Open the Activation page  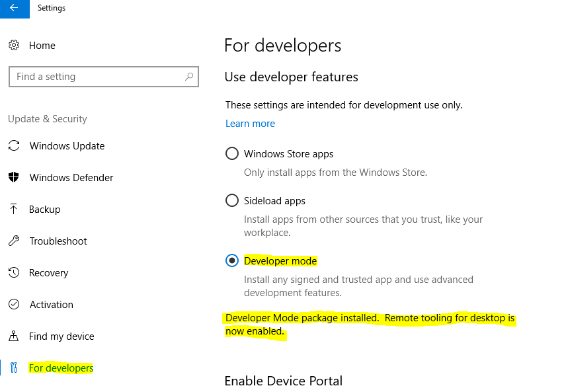click(52, 305)
